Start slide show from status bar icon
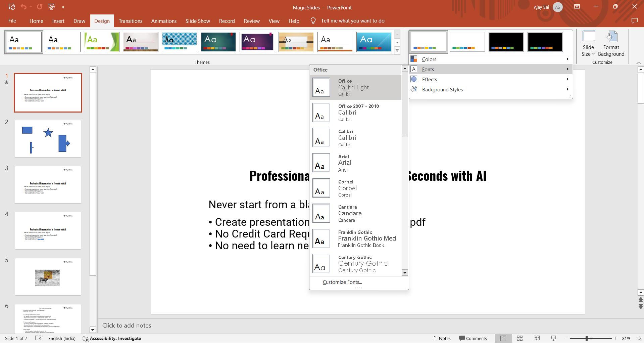 553,338
